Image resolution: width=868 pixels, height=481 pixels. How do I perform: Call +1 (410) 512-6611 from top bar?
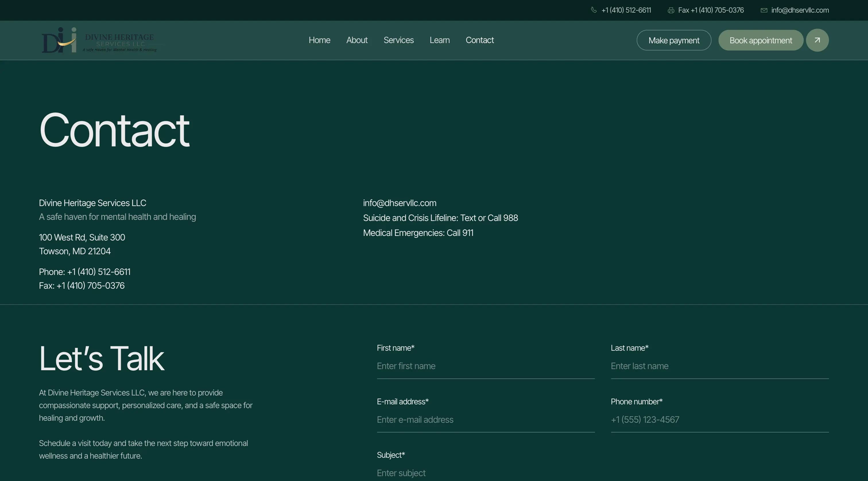pyautogui.click(x=626, y=10)
